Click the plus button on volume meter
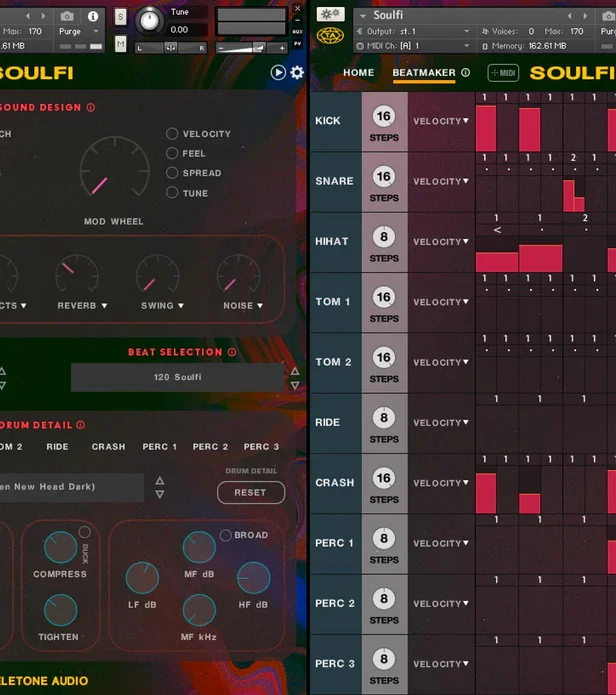The image size is (616, 695). pos(282,48)
